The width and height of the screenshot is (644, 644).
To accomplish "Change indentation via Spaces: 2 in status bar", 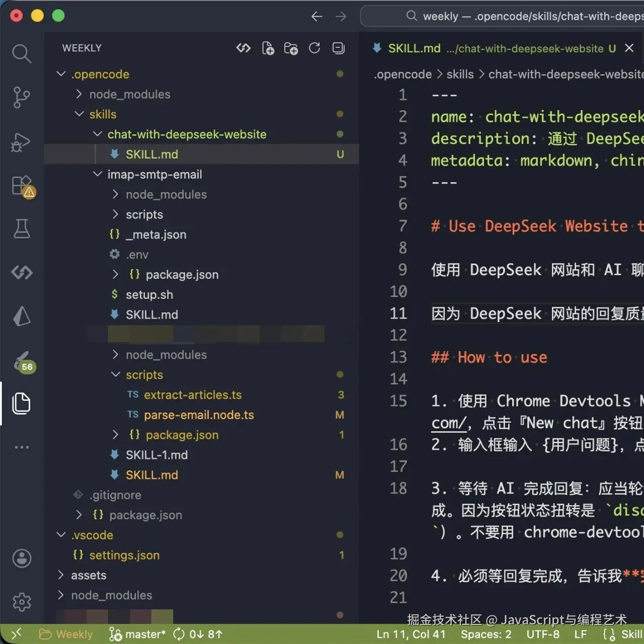I will tap(486, 634).
